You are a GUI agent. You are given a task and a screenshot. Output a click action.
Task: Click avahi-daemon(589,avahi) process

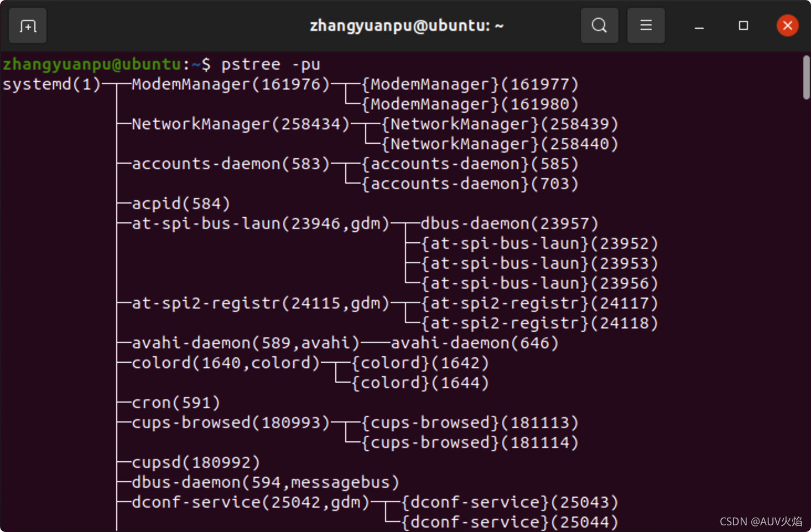246,343
